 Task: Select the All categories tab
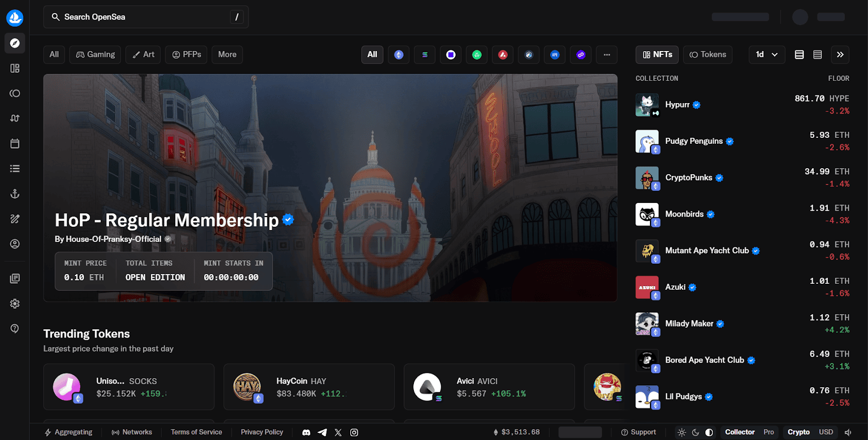[x=54, y=55]
